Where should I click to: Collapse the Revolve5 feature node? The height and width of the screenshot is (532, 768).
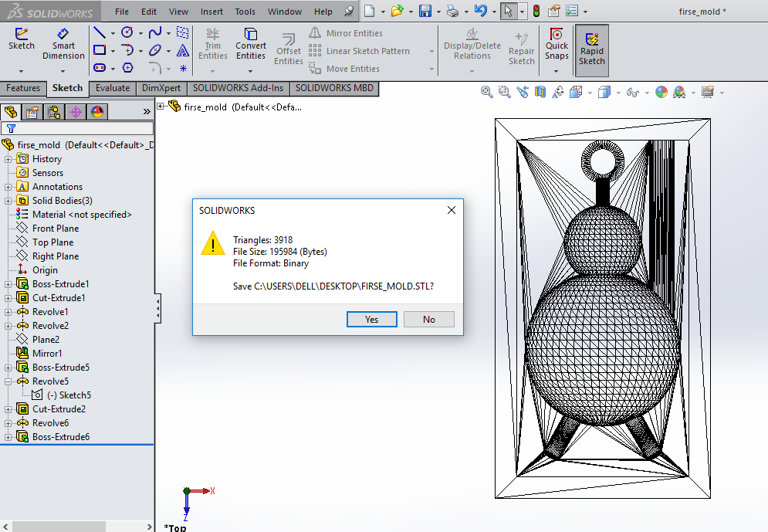8,381
